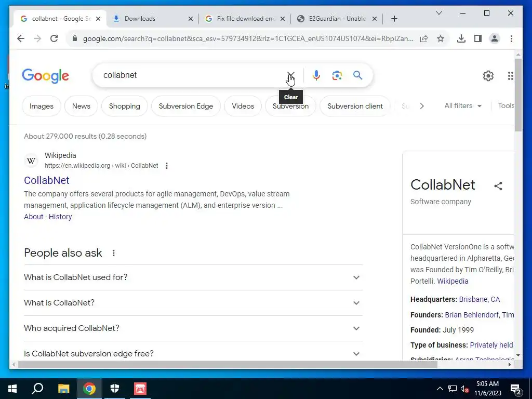Screen dimensions: 532x399
Task: Select the Subversion Edge chip
Action: click(186, 106)
